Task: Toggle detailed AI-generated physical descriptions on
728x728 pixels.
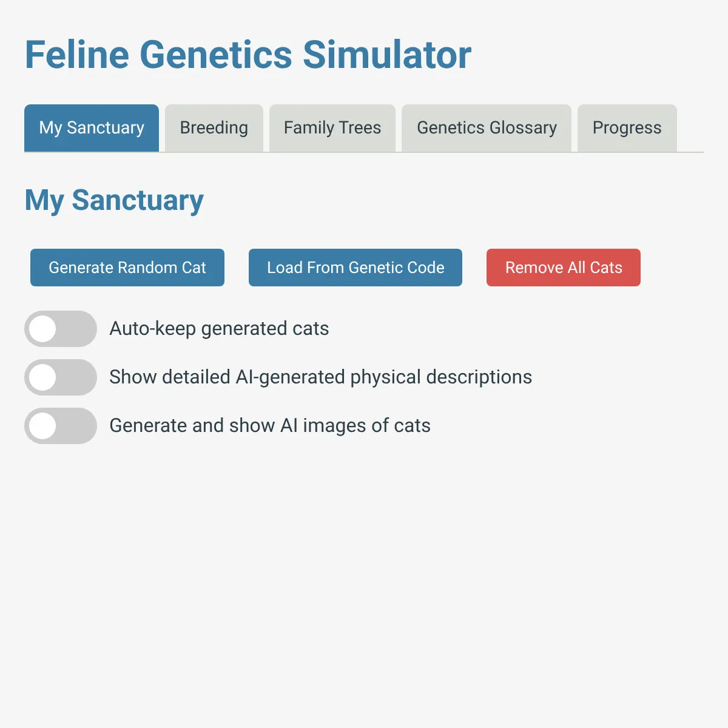Action: pos(61,377)
